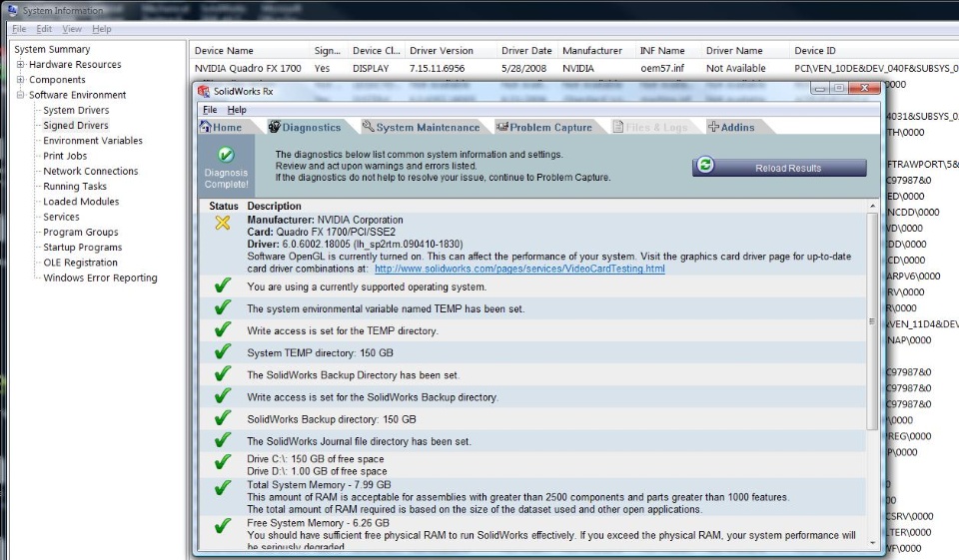The width and height of the screenshot is (959, 560).
Task: Click green check beside Drive C free space
Action: [223, 461]
